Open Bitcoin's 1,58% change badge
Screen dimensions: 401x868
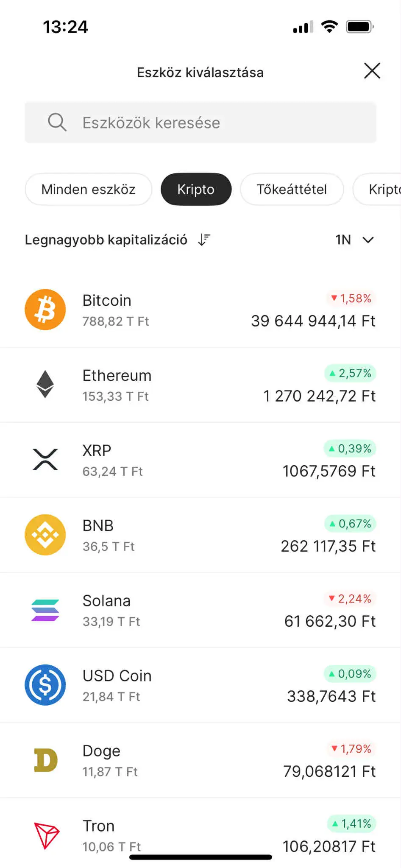point(351,299)
